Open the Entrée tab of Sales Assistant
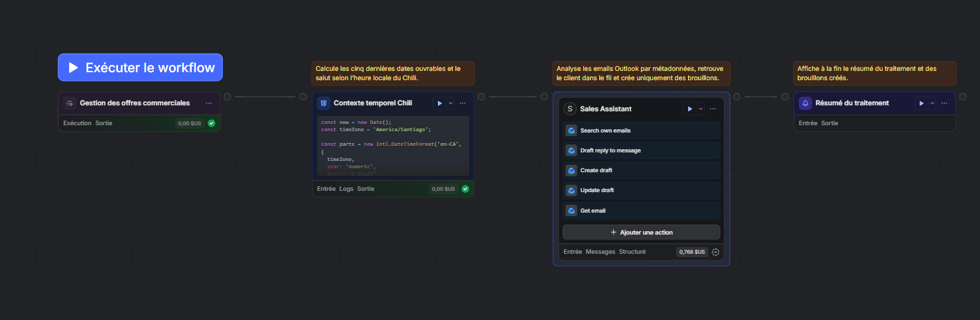The width and height of the screenshot is (980, 320). click(573, 252)
